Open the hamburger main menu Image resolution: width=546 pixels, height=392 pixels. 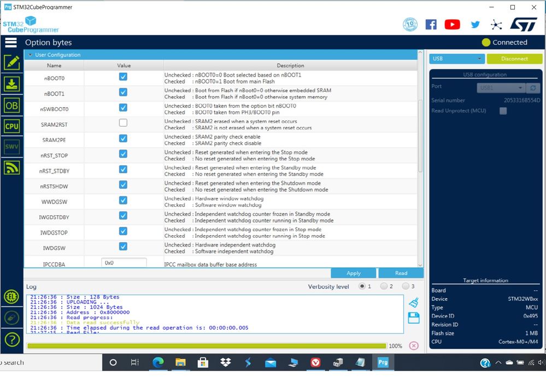(x=11, y=43)
